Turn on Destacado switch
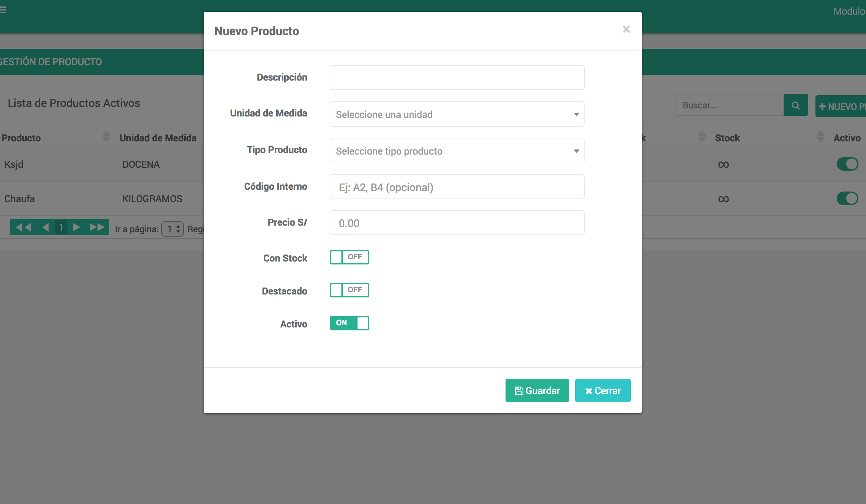This screenshot has width=866, height=504. coord(349,290)
